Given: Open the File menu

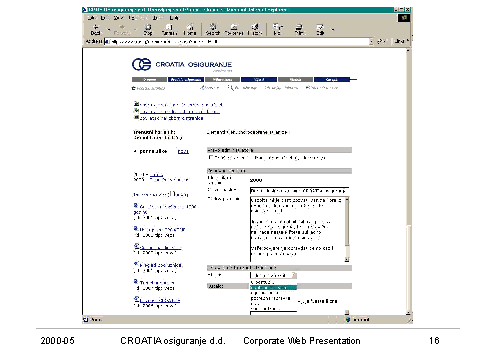Looking at the screenshot, I should click(91, 18).
